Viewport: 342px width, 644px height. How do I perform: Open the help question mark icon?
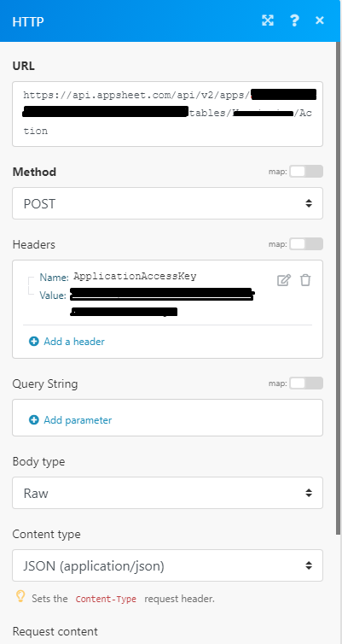[294, 20]
